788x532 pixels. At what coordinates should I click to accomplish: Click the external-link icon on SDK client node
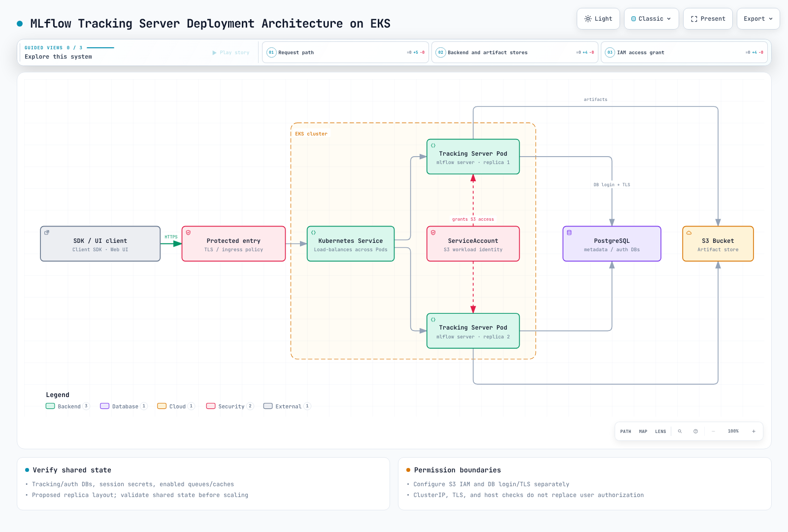(x=47, y=233)
